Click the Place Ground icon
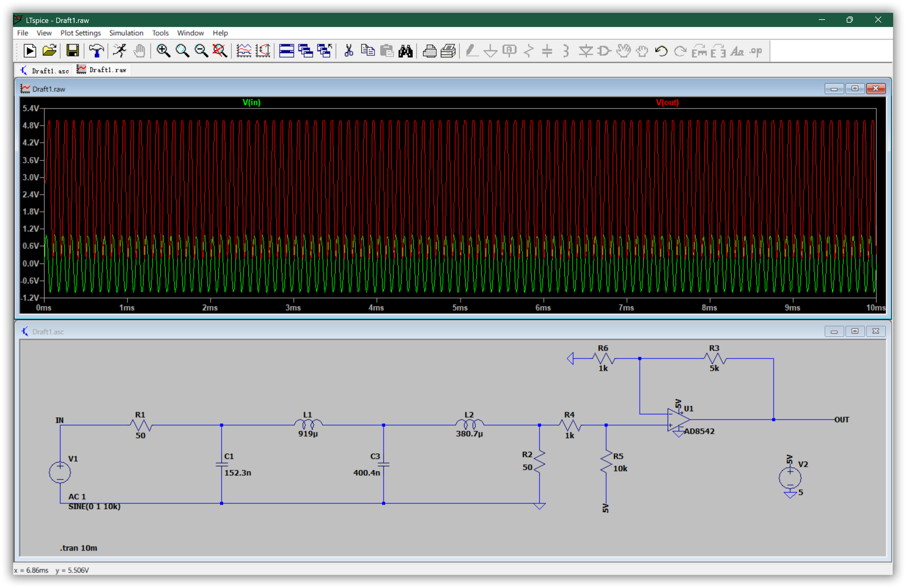The width and height of the screenshot is (906, 588). (491, 51)
